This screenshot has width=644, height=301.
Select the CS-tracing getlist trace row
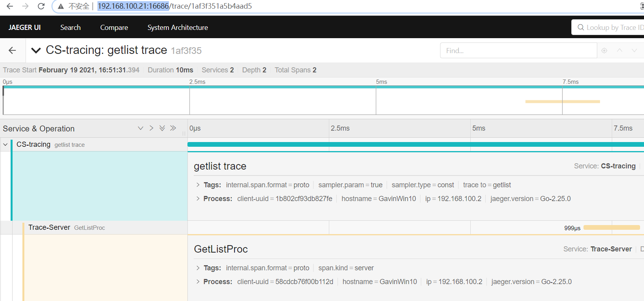pos(94,144)
